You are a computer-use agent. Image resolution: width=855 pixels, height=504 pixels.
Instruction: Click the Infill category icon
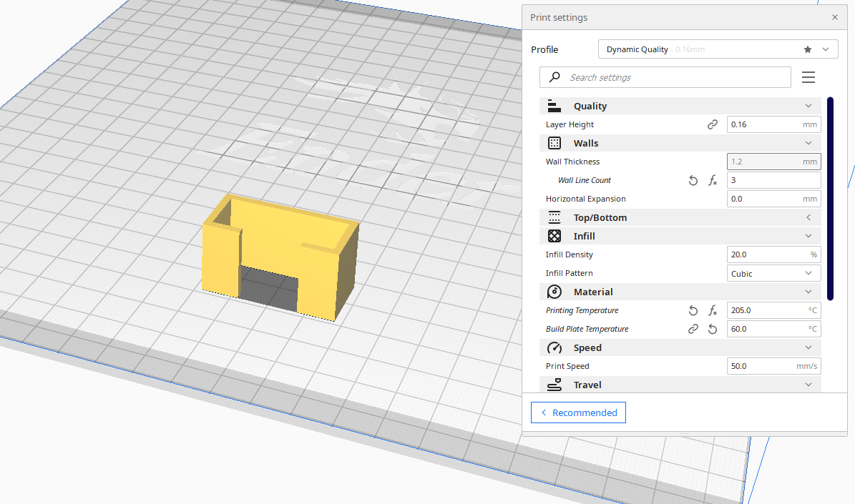click(x=554, y=236)
